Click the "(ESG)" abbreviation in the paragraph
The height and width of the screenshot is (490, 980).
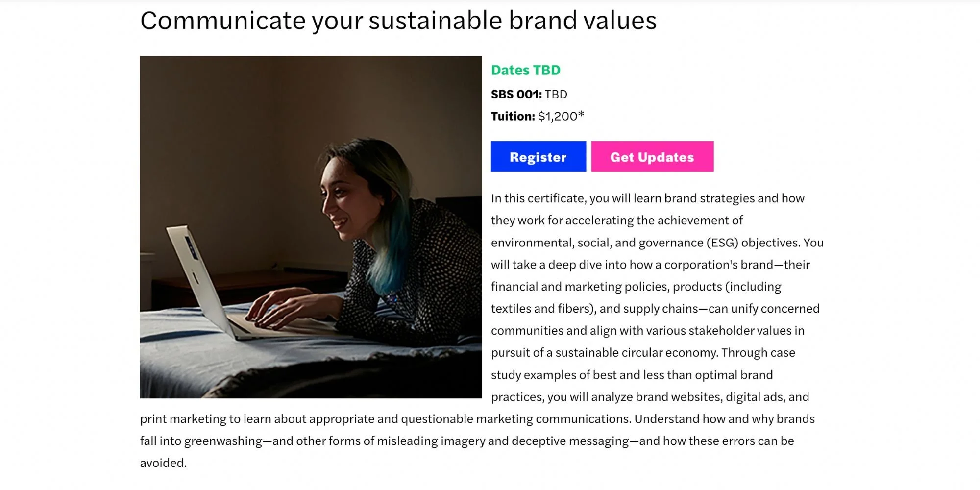point(722,243)
